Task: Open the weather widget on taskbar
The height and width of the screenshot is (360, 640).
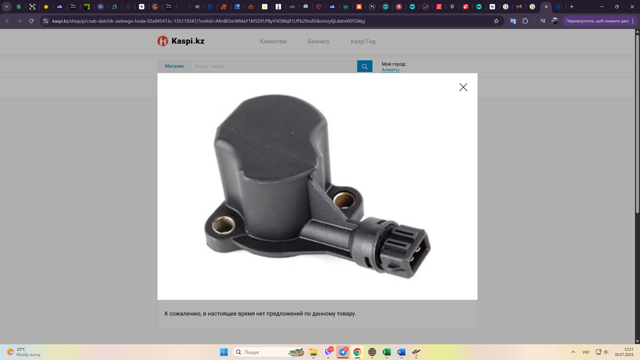Action: pyautogui.click(x=24, y=352)
